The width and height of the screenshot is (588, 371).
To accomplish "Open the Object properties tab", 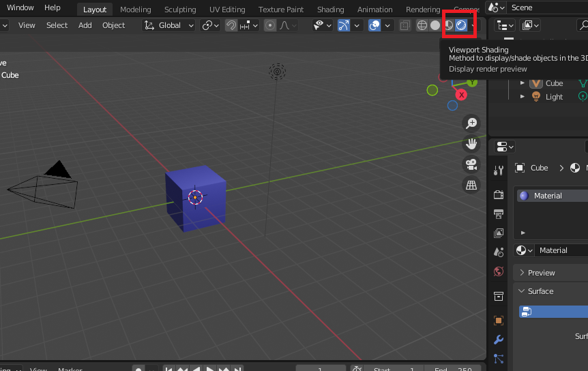I will (x=499, y=321).
